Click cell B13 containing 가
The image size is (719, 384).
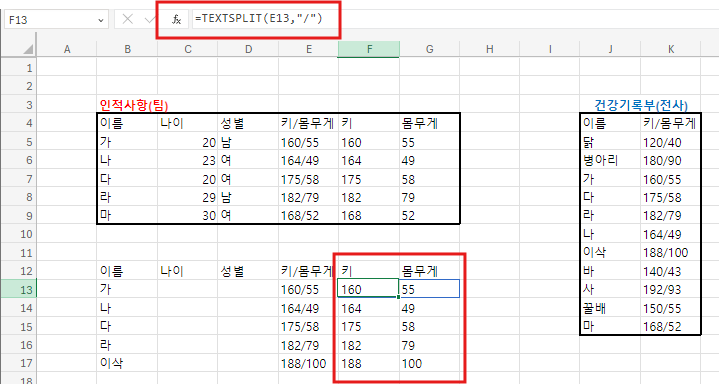tap(127, 289)
